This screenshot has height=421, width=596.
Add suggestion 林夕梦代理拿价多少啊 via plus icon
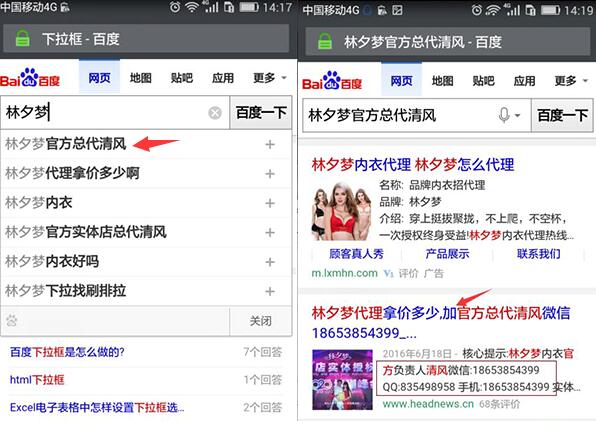click(270, 174)
